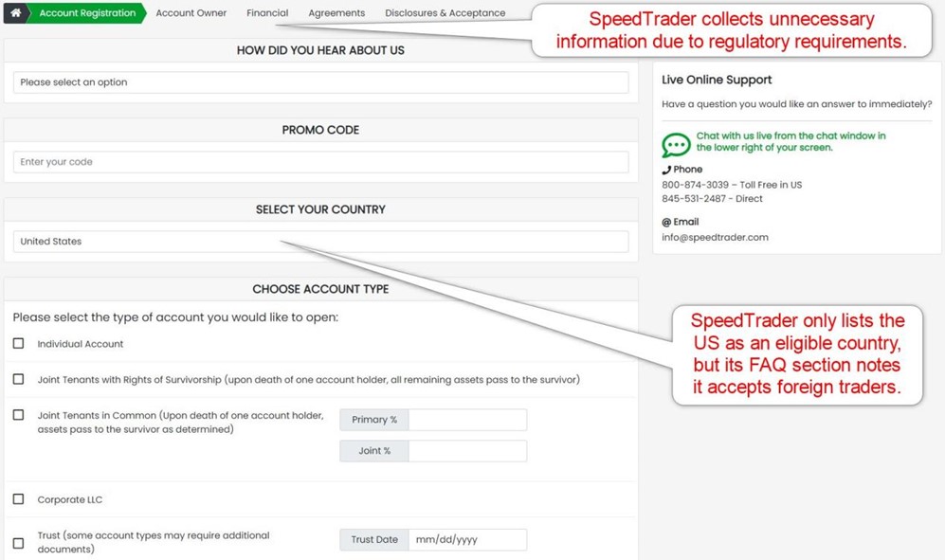The height and width of the screenshot is (560, 945).
Task: Check the Joint Tenants in Common option
Action: (17, 414)
